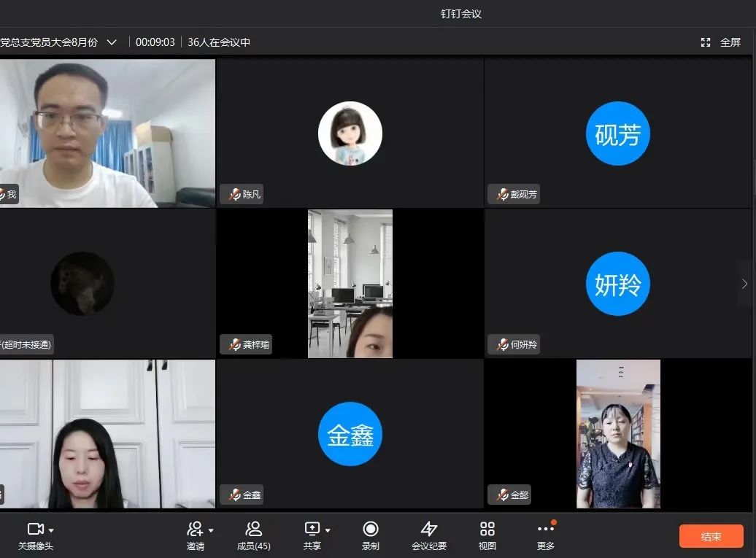Click muted mic icon beside 何妍羚
This screenshot has height=558, width=756.
click(502, 344)
